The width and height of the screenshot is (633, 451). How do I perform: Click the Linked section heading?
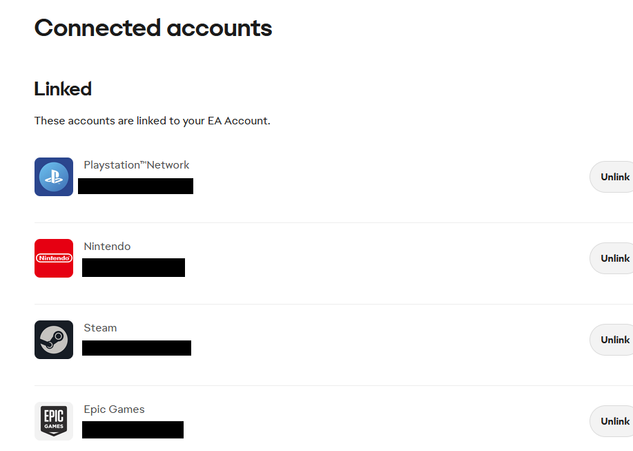(x=63, y=89)
